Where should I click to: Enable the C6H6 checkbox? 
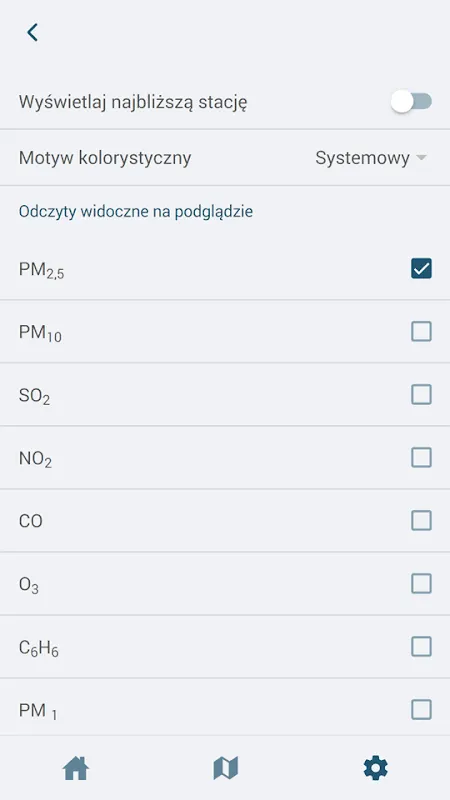421,647
